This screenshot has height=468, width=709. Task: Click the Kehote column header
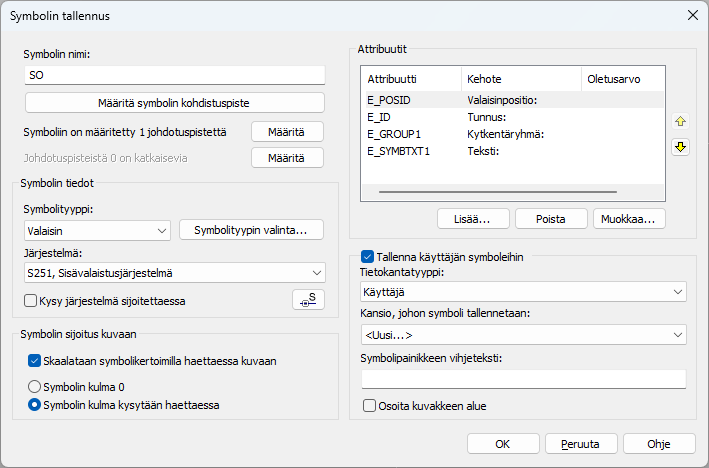(520, 78)
